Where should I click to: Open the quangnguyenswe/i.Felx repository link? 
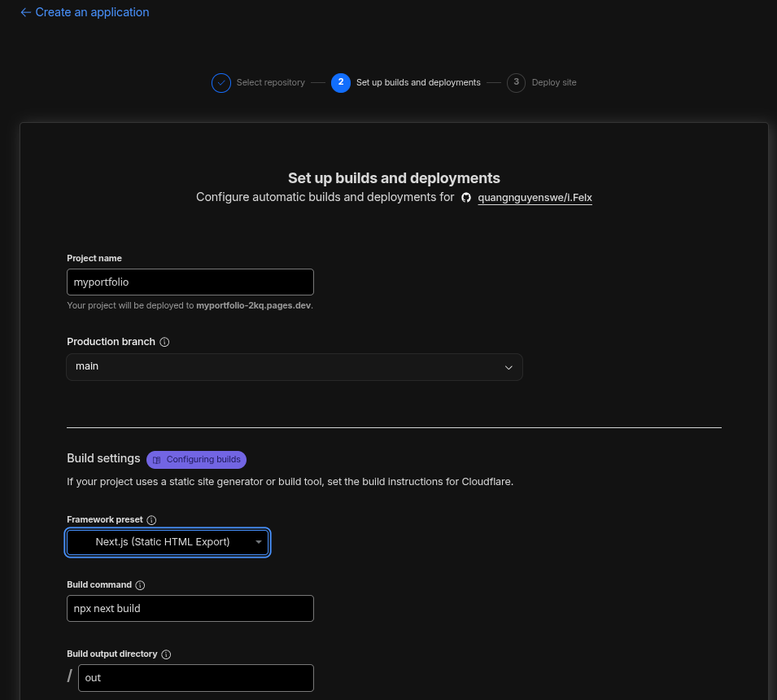click(x=535, y=198)
